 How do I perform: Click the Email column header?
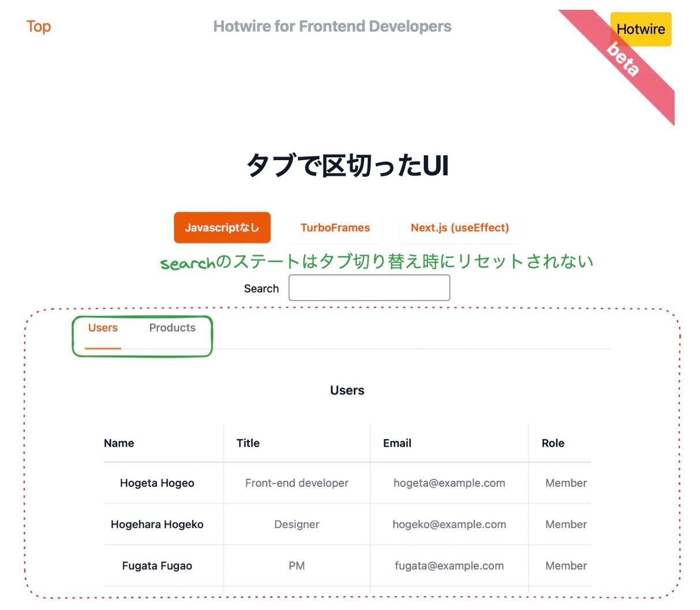pyautogui.click(x=397, y=443)
